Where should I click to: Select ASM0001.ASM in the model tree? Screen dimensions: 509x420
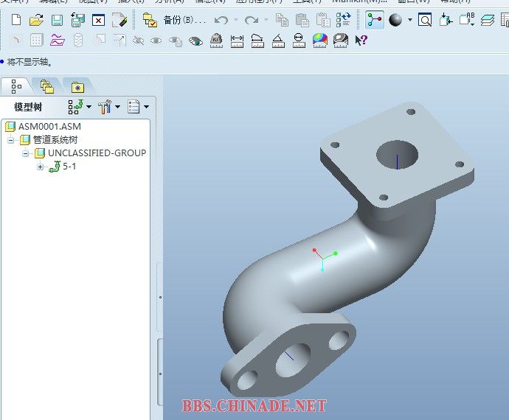click(x=49, y=126)
